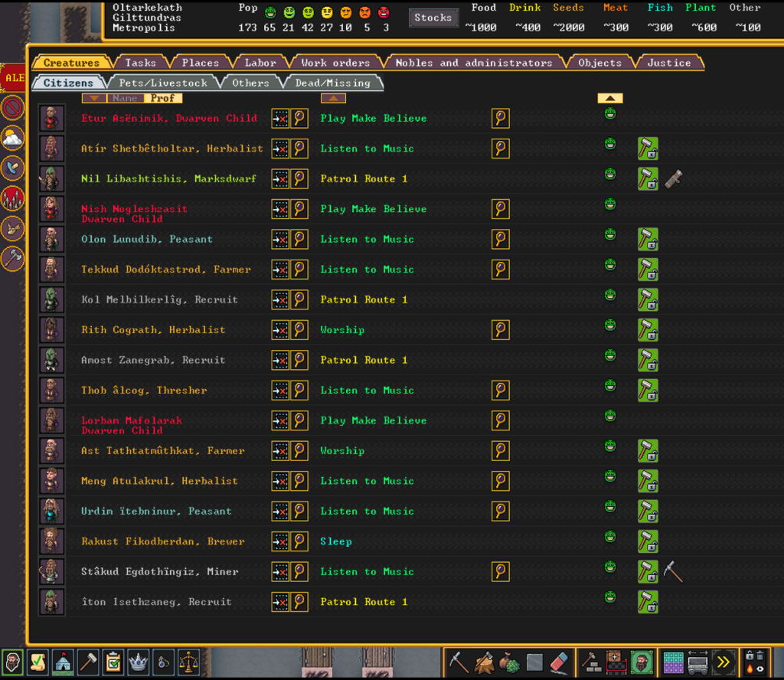Open the build menu hammer-and-bricks icon

[x=592, y=662]
